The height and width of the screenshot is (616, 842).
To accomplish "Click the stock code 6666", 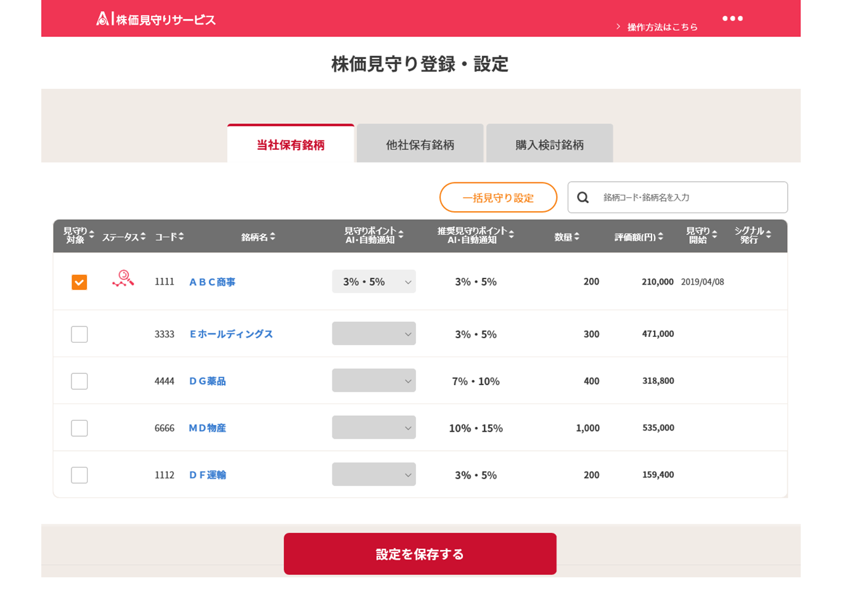I will point(165,428).
